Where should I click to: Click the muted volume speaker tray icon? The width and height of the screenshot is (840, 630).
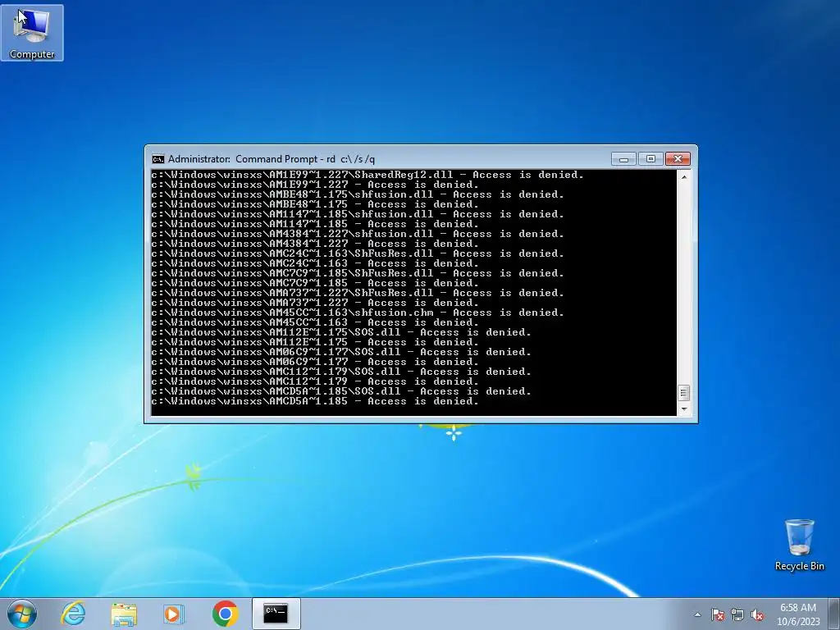(x=757, y=614)
